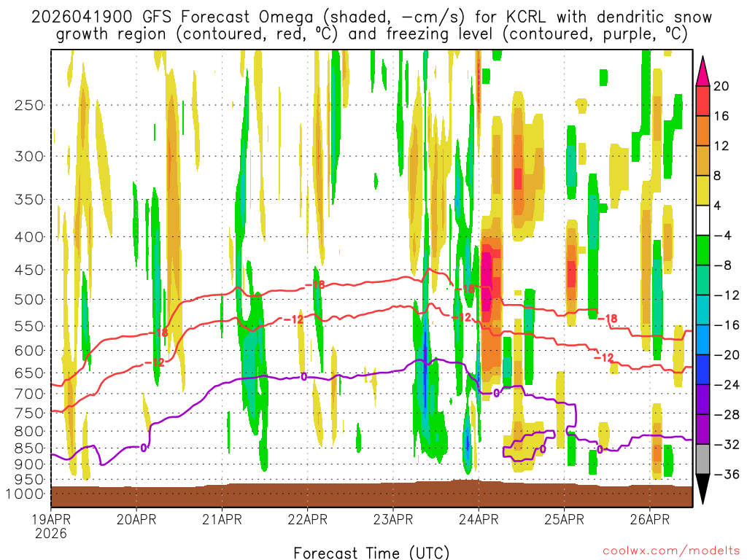Click the 850 pressure level label
The image size is (747, 560).
click(x=29, y=448)
